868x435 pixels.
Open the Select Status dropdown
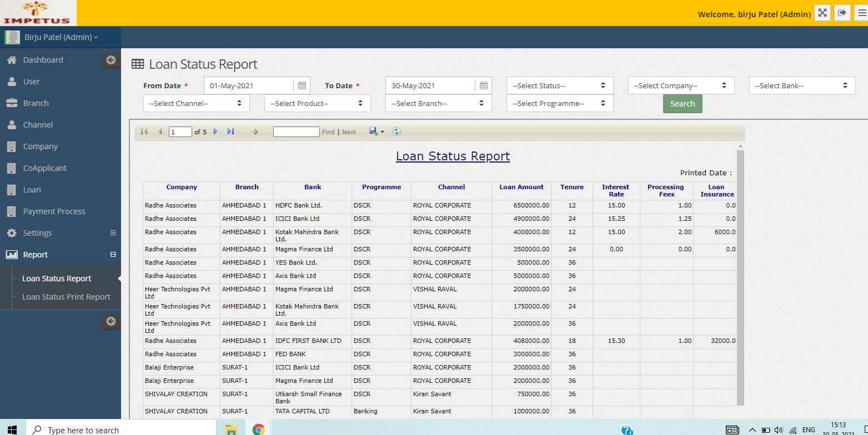(x=560, y=85)
